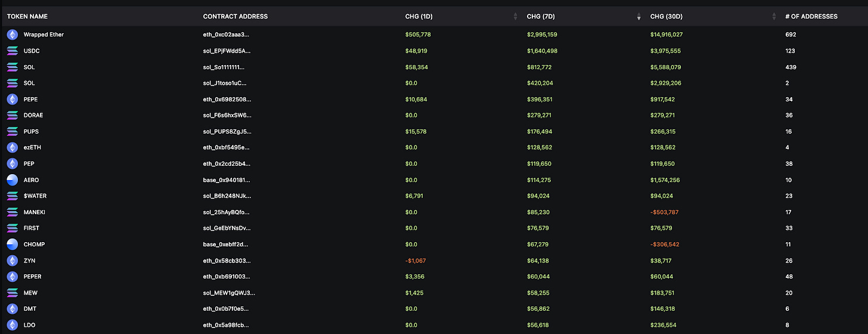Viewport: 868px width, 334px height.
Task: Click the 1D change value $505,778
Action: coord(418,35)
